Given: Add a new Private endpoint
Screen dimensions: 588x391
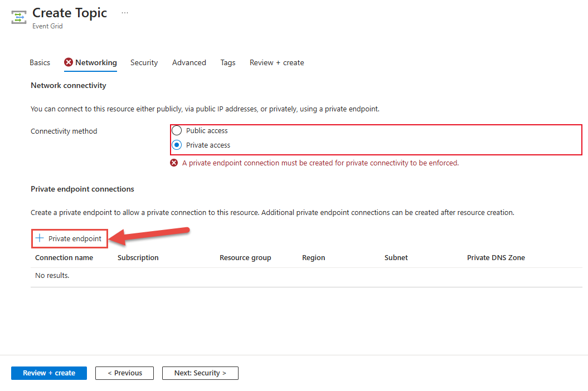Looking at the screenshot, I should (69, 238).
